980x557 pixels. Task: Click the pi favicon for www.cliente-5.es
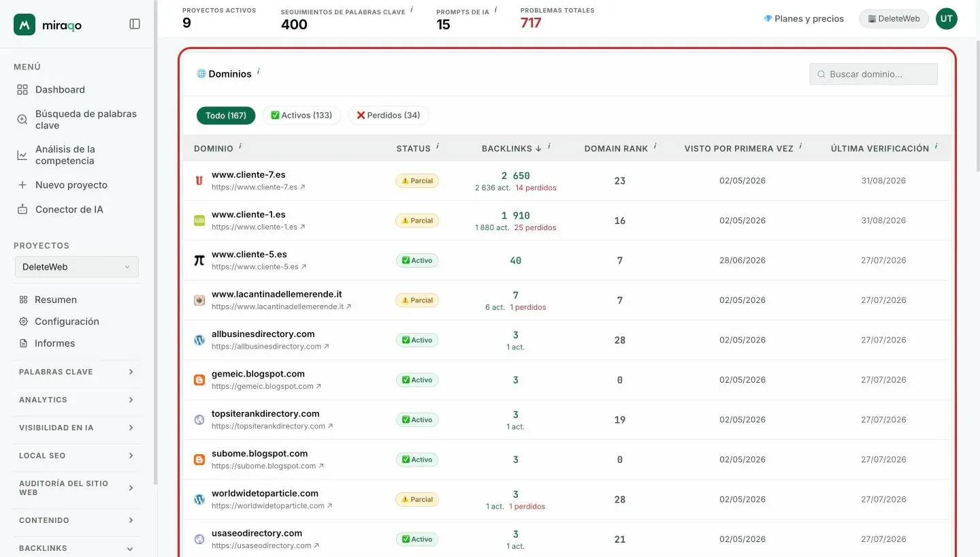pos(199,260)
